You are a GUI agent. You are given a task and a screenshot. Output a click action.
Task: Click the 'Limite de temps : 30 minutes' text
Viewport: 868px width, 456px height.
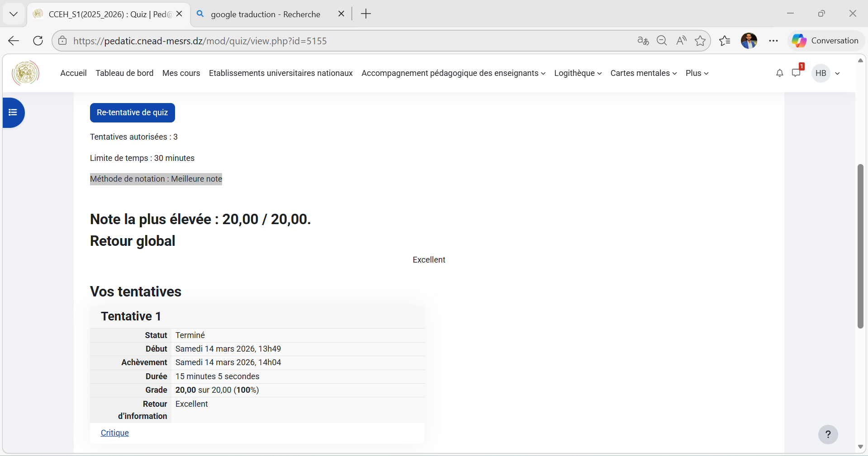tap(142, 158)
